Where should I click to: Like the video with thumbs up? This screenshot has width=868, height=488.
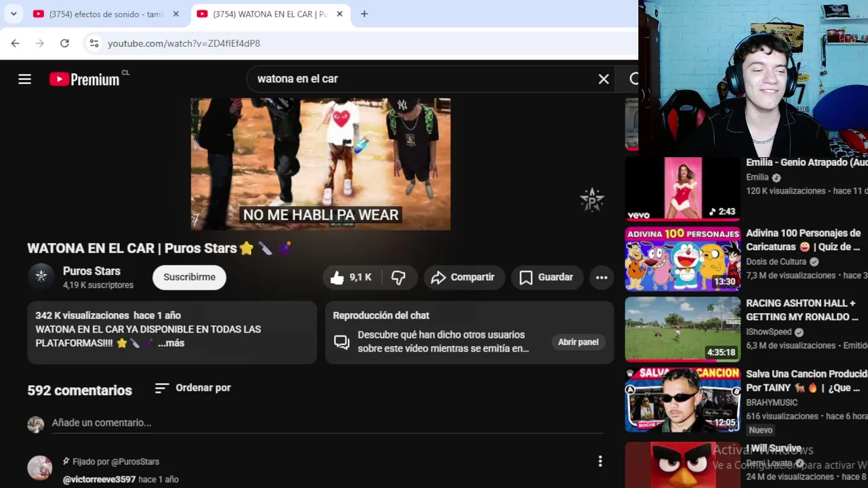click(x=352, y=277)
